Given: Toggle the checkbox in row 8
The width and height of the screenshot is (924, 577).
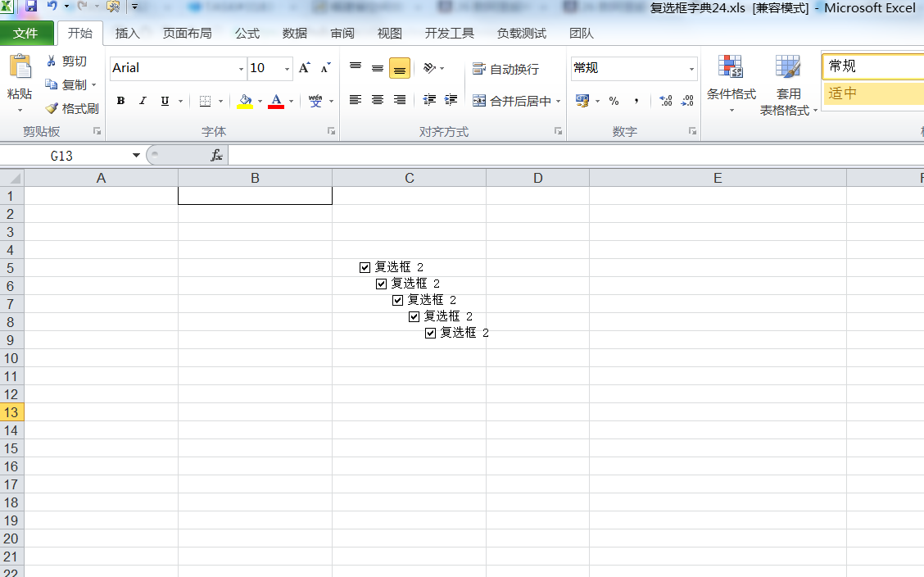Looking at the screenshot, I should [414, 317].
